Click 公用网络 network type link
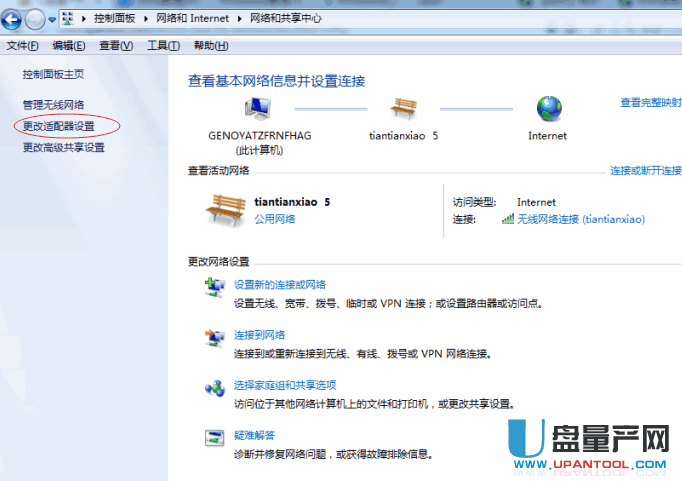 (275, 219)
